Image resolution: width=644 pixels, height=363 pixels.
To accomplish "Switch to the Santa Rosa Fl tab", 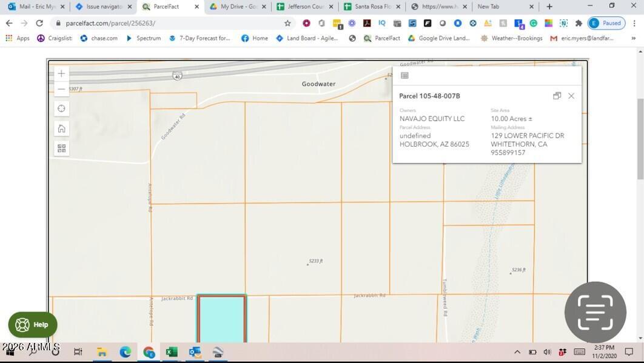I will 370,7.
